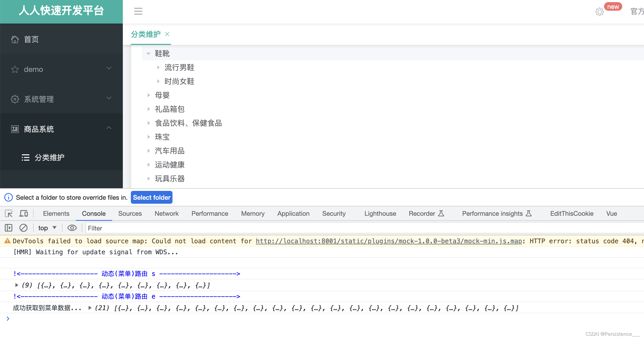Image resolution: width=644 pixels, height=339 pixels.
Task: Click the Recorder flask icon
Action: click(441, 213)
